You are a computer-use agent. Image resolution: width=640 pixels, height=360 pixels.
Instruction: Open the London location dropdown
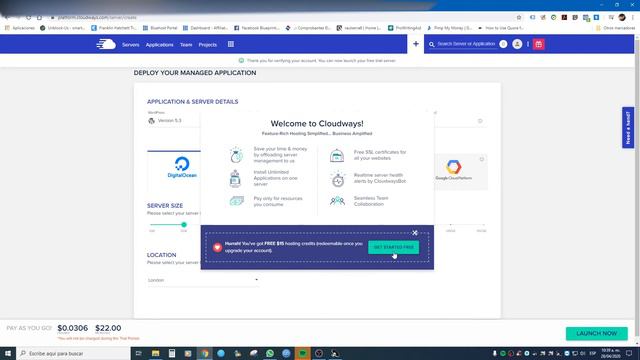[x=203, y=280]
